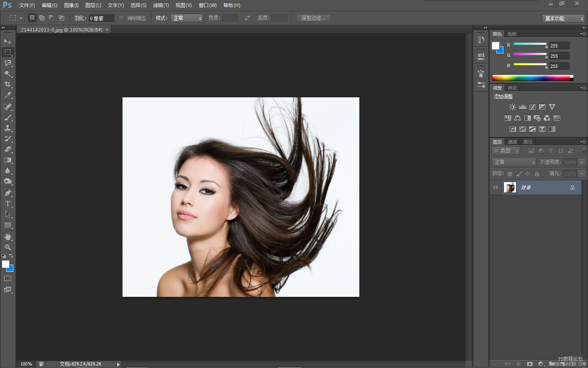Switch foreground and background colors
This screenshot has width=588, height=368.
11,256
